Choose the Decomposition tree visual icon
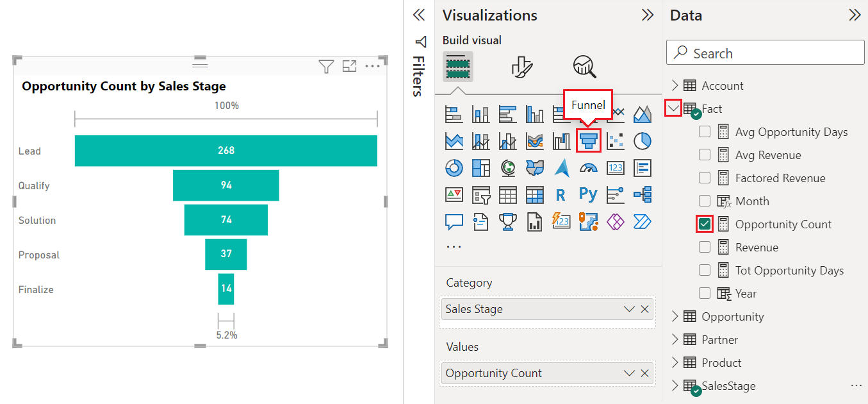The image size is (868, 404). pos(643,194)
